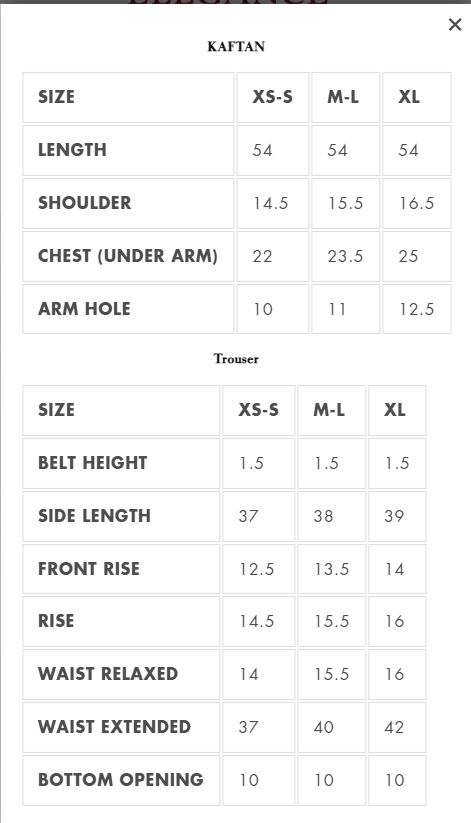Click the XL waist extended value 42
Image resolution: width=471 pixels, height=823 pixels.
point(394,727)
